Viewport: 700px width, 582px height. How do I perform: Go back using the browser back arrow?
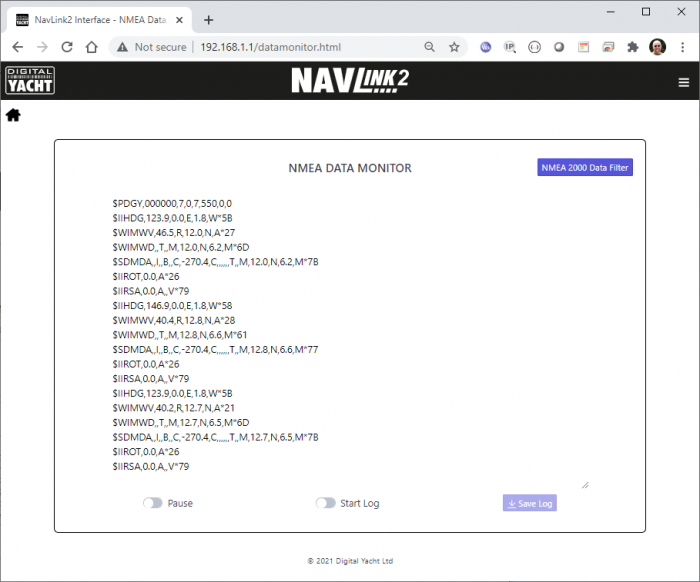18,47
